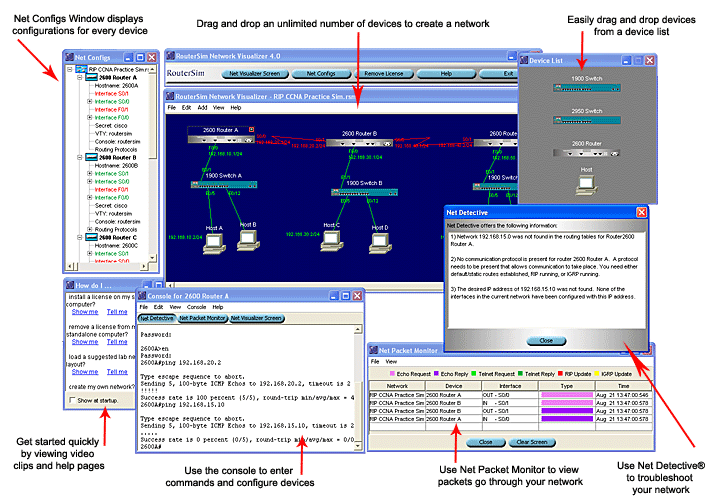Image resolution: width=720 pixels, height=504 pixels.
Task: Click the Time column header in Net Packet Monitor
Action: 624,386
